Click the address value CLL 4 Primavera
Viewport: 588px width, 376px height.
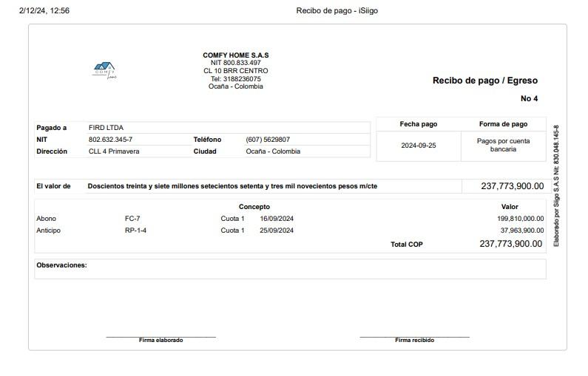click(x=114, y=151)
